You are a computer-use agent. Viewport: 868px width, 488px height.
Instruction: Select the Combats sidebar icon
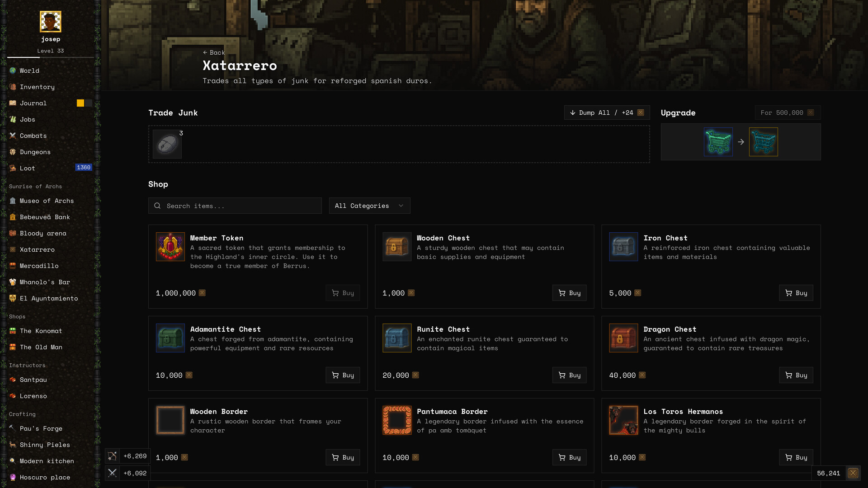click(x=33, y=136)
